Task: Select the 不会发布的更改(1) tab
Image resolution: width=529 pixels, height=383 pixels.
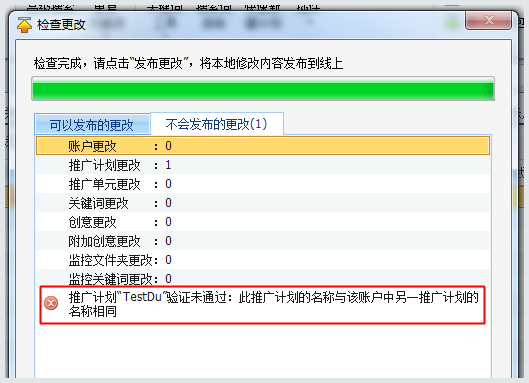Action: pyautogui.click(x=217, y=124)
